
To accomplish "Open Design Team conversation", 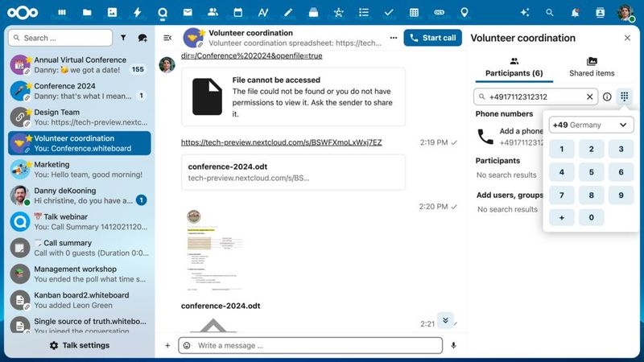I will 80,117.
